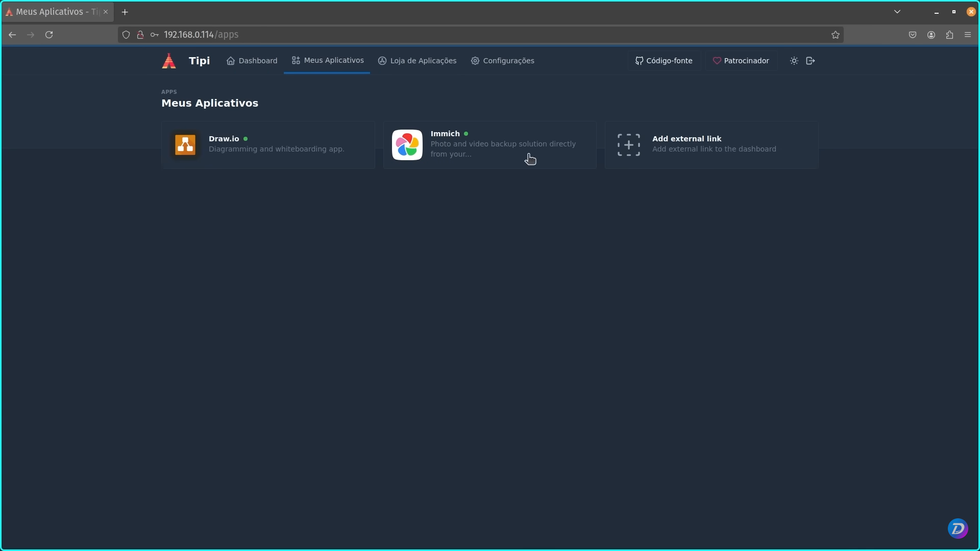Go to the Dashboard tab
This screenshot has width=980, height=551.
(252, 61)
